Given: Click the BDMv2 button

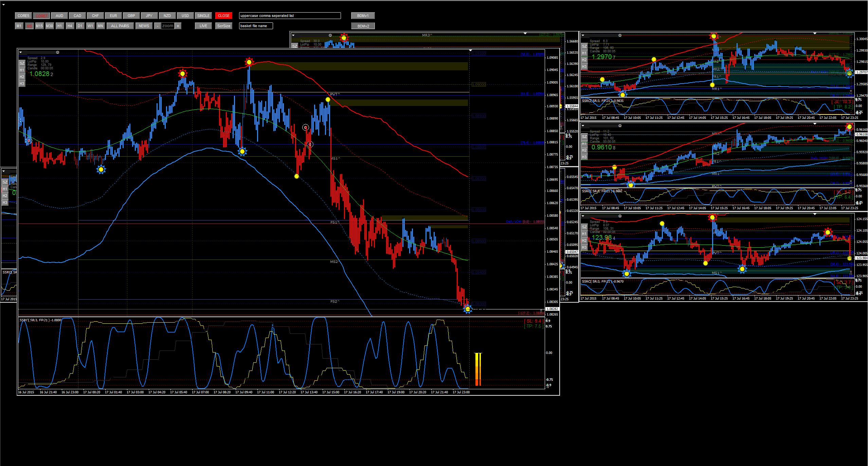Looking at the screenshot, I should [x=363, y=26].
